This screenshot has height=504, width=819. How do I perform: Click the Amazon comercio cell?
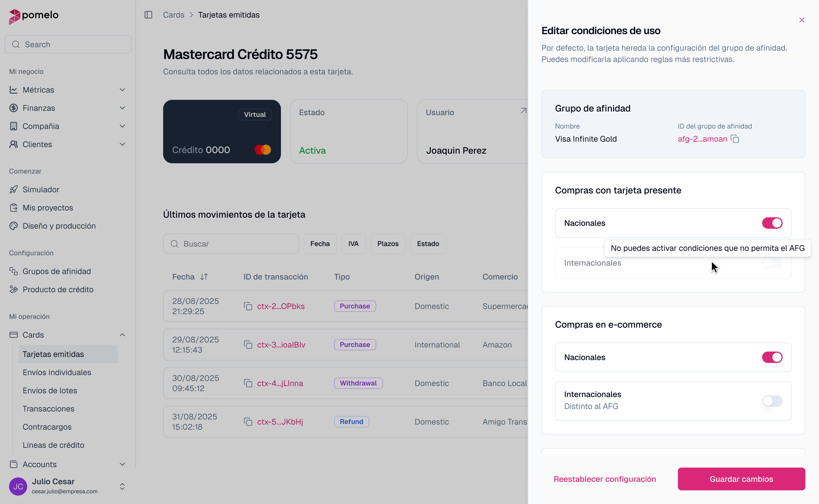tap(497, 345)
